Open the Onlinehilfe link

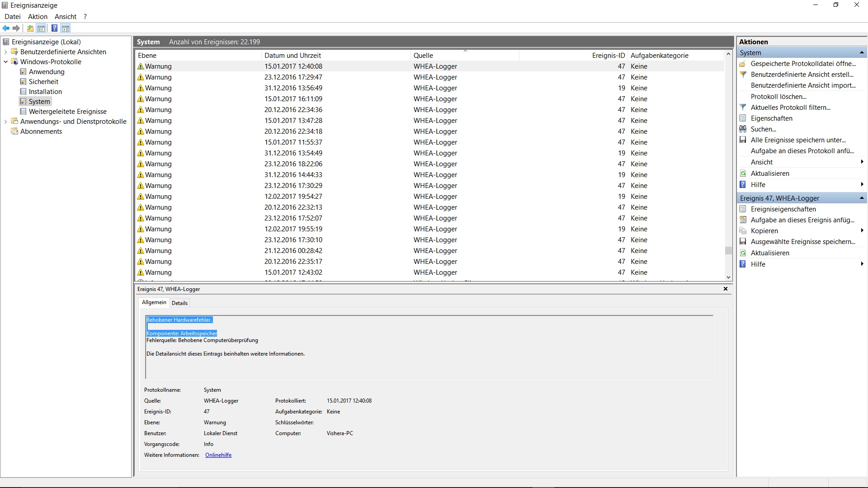(x=218, y=455)
